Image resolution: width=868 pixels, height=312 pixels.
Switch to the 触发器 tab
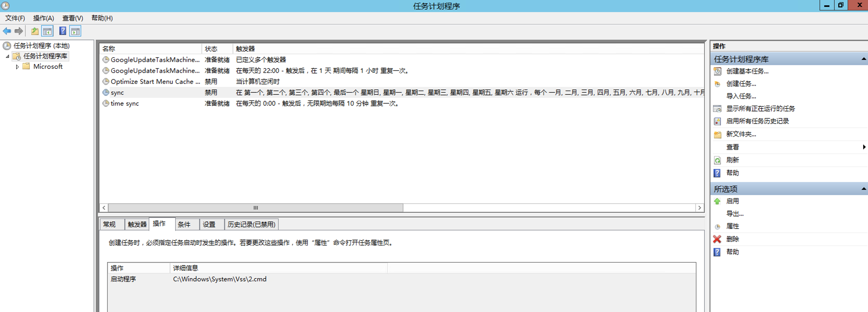click(137, 224)
